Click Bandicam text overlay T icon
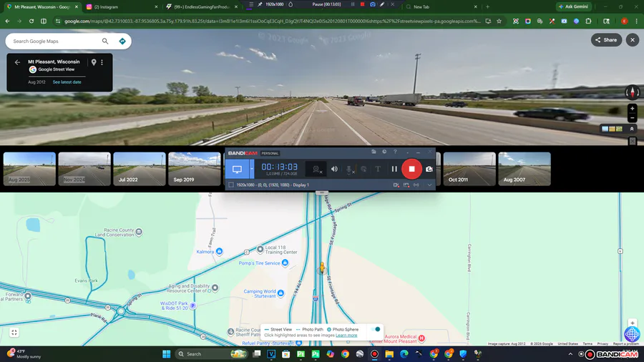This screenshot has width=644, height=362. (378, 169)
